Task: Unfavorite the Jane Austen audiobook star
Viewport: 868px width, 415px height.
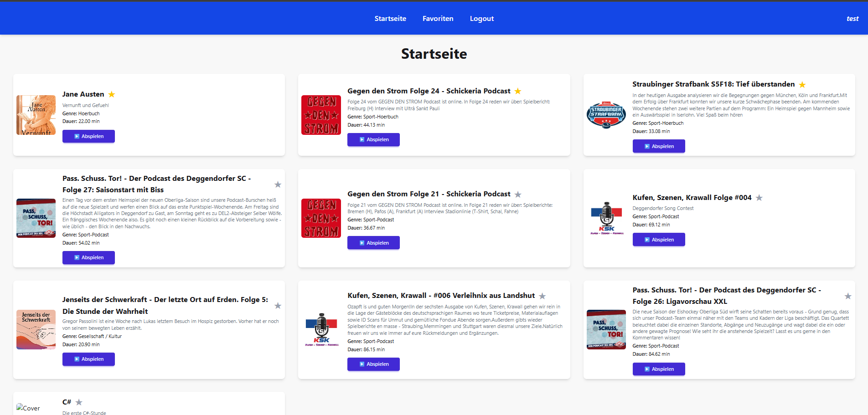Action: [x=112, y=94]
